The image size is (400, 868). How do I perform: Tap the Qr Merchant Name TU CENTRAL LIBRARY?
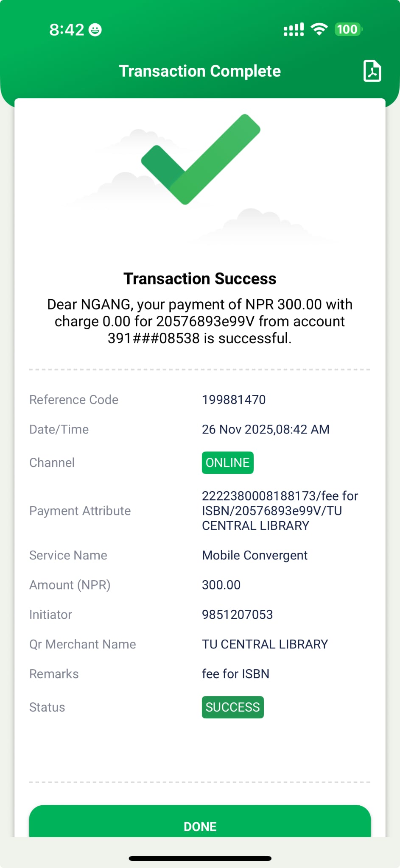pos(265,644)
